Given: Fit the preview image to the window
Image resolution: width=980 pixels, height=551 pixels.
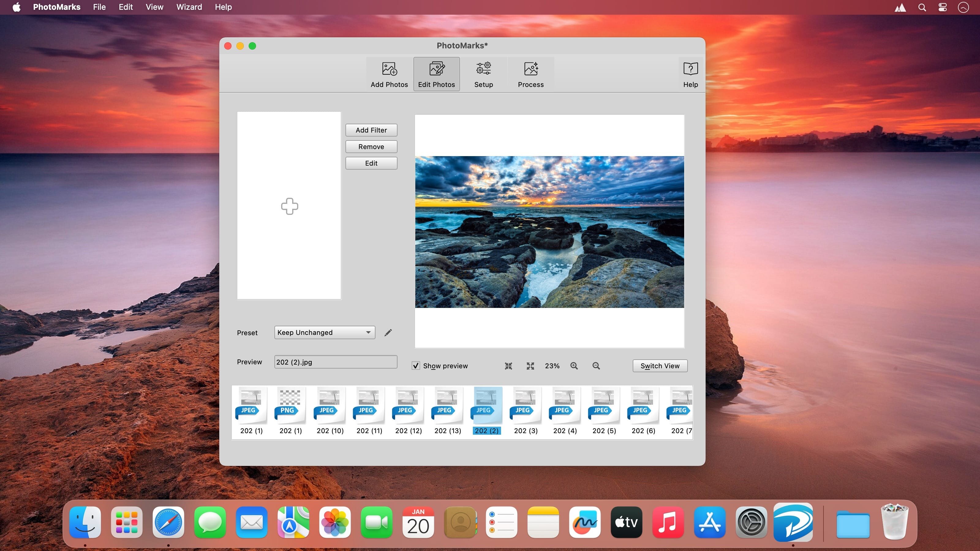Looking at the screenshot, I should point(508,366).
